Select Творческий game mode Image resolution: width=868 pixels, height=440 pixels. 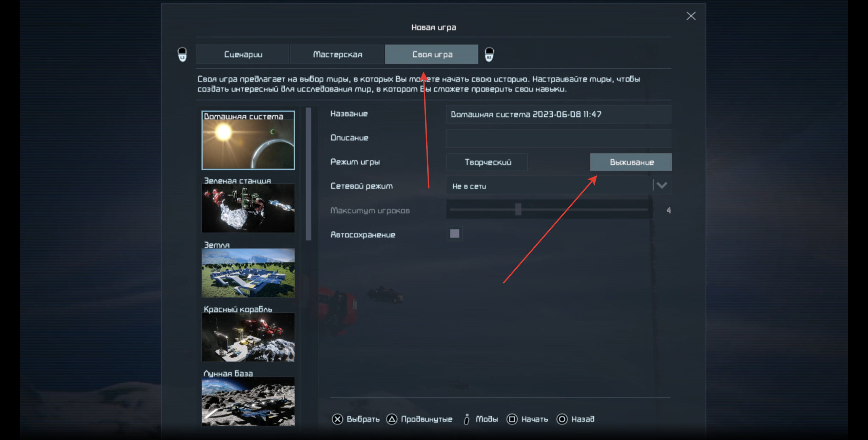(x=487, y=162)
